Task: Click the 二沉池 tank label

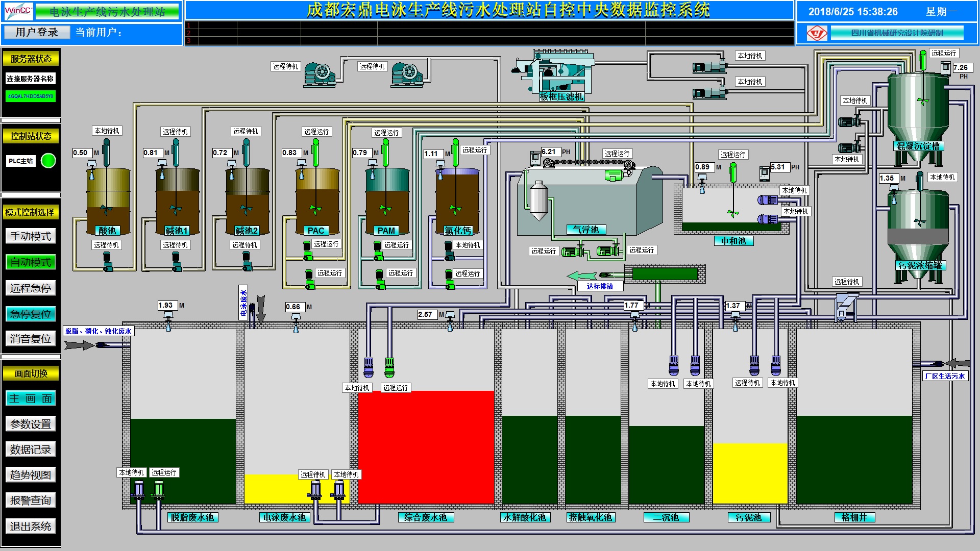Action: 666,517
